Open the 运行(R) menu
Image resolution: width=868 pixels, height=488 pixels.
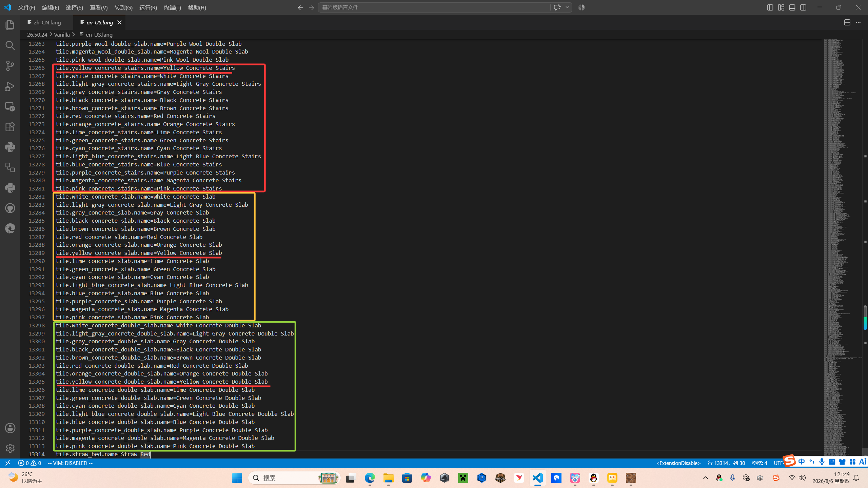pyautogui.click(x=148, y=7)
